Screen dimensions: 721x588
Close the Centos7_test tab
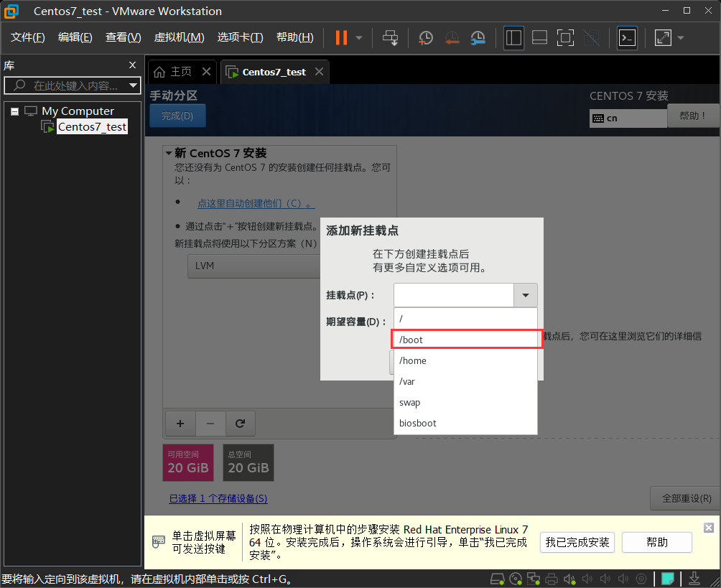(x=319, y=72)
